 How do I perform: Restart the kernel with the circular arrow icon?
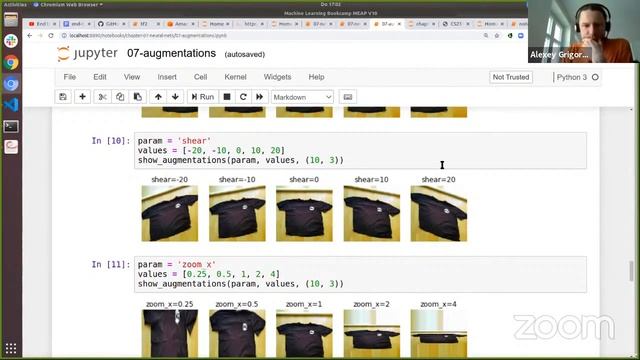point(243,97)
